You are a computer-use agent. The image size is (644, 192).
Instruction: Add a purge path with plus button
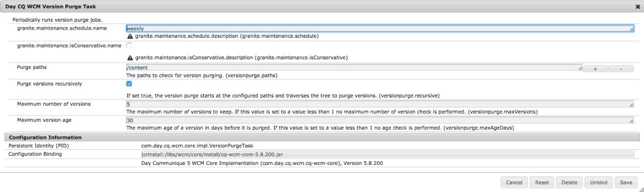595,69
